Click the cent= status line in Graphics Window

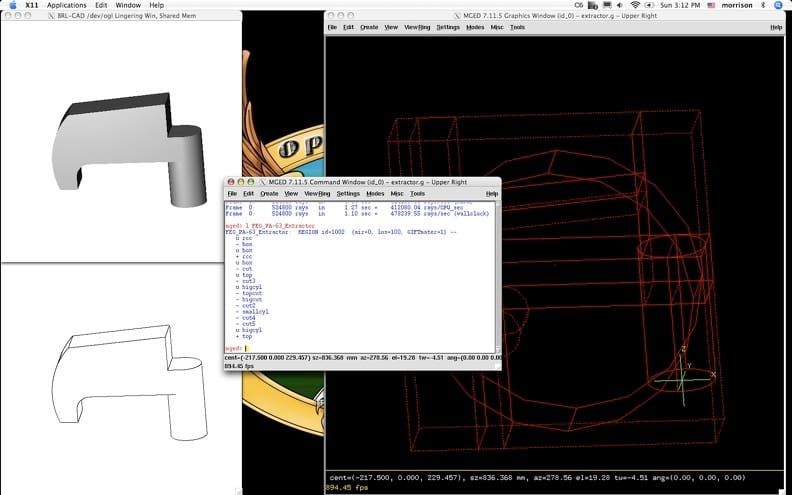pos(537,477)
